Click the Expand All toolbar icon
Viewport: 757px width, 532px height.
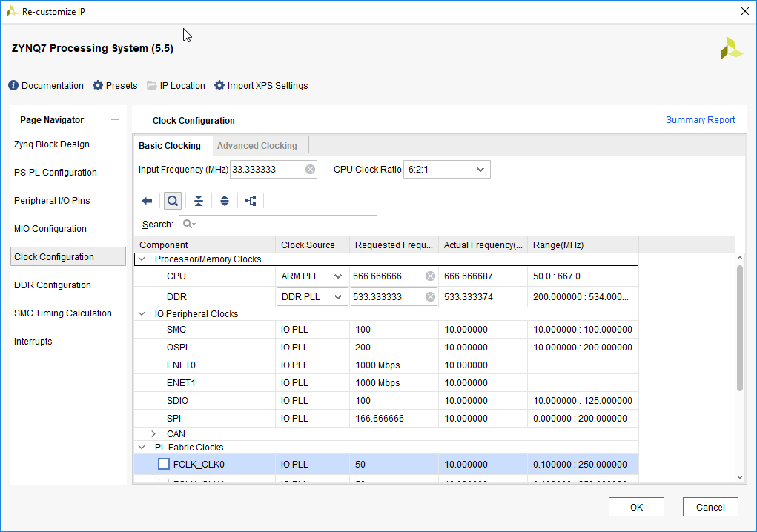coord(225,201)
